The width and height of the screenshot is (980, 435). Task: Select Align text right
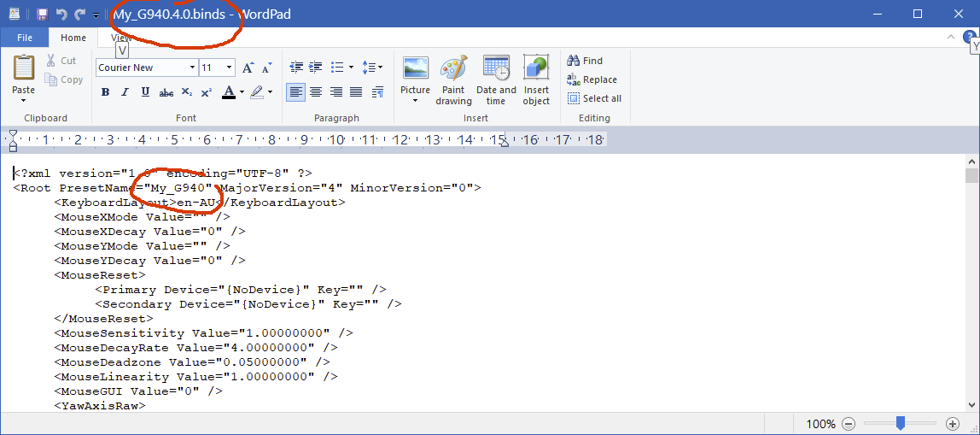point(336,92)
